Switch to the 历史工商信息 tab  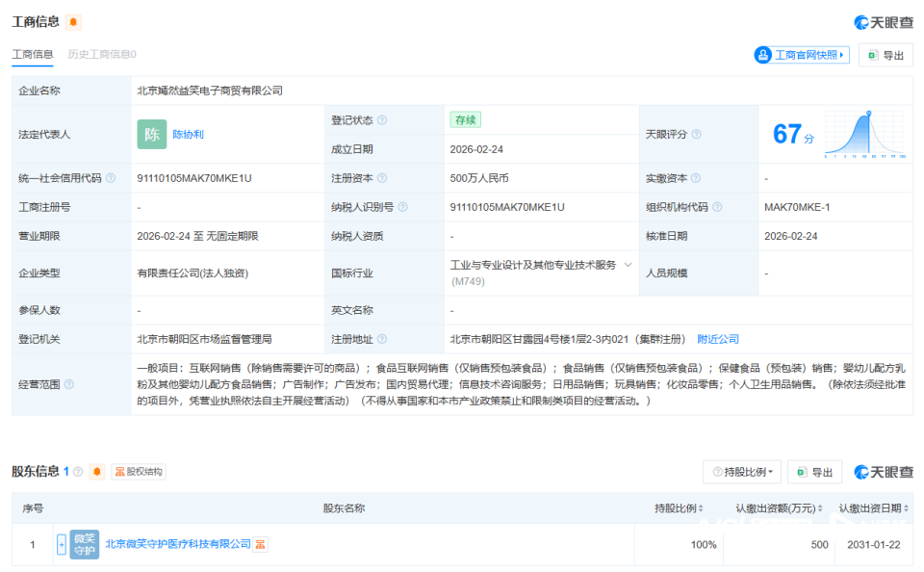100,54
